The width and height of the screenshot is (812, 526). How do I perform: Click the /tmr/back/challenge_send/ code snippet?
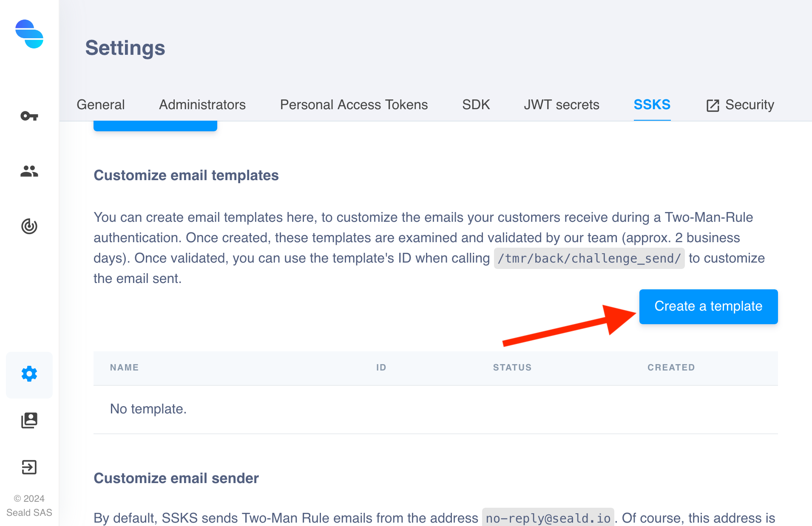click(x=589, y=258)
